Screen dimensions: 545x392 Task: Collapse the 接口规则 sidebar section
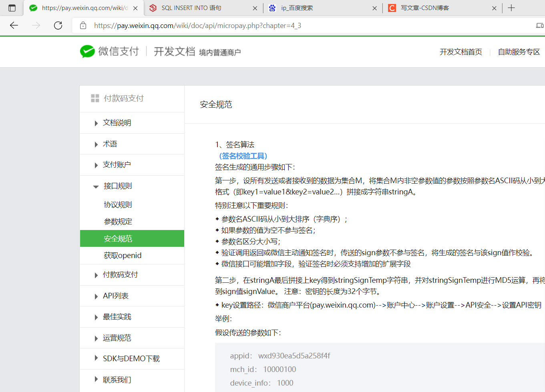click(x=132, y=186)
